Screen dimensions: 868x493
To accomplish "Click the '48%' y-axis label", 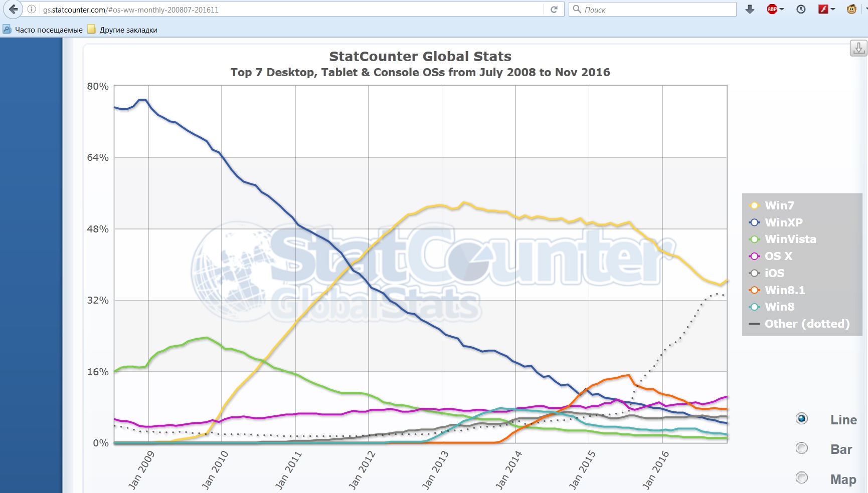I will 98,229.
